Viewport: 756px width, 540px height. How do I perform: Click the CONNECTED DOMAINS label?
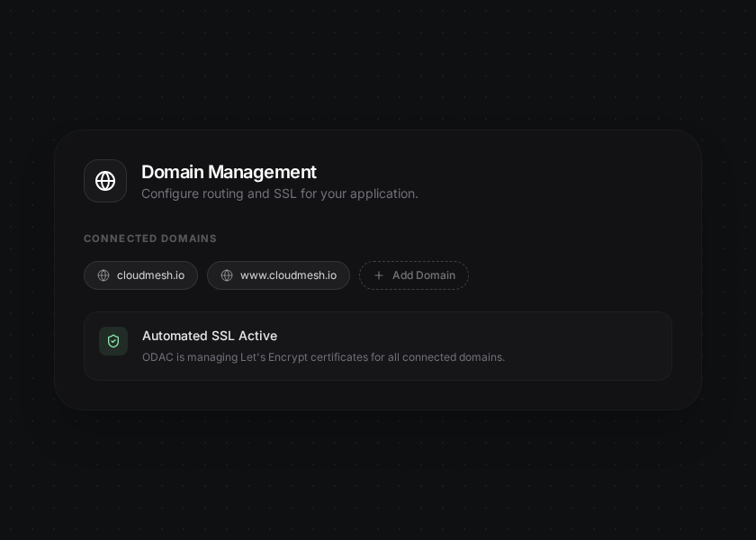tap(150, 238)
